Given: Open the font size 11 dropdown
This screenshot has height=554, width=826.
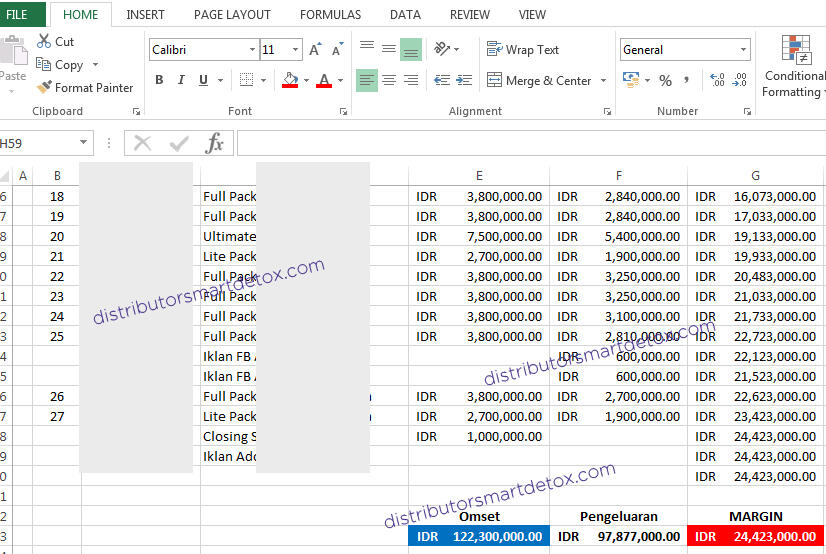Looking at the screenshot, I should (x=296, y=50).
